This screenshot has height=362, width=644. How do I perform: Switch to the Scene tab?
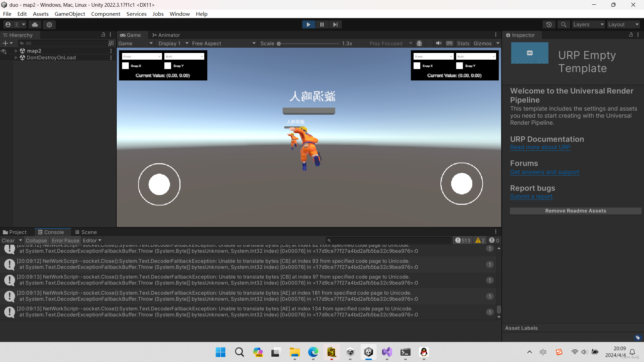[x=86, y=232]
